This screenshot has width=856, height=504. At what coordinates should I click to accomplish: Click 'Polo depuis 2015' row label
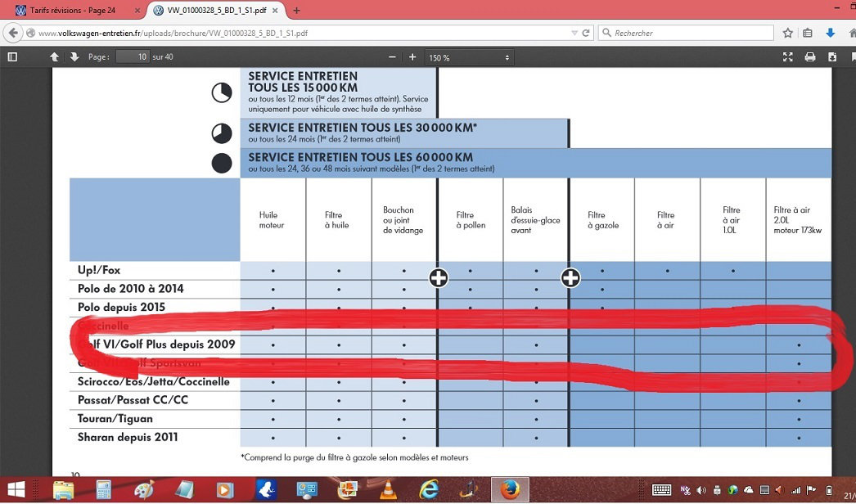click(x=121, y=308)
